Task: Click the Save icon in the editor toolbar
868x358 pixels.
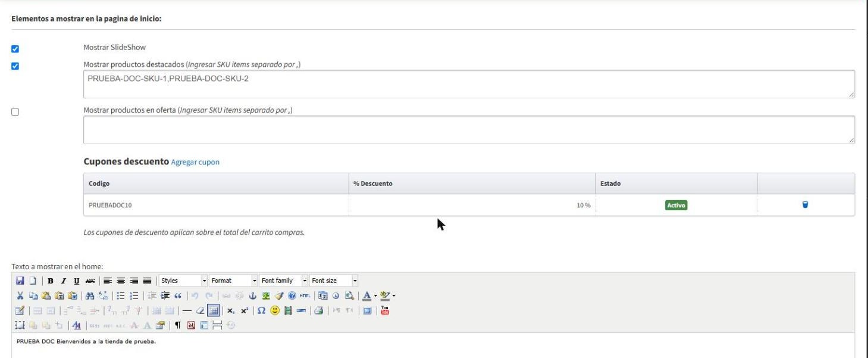Action: [x=20, y=281]
